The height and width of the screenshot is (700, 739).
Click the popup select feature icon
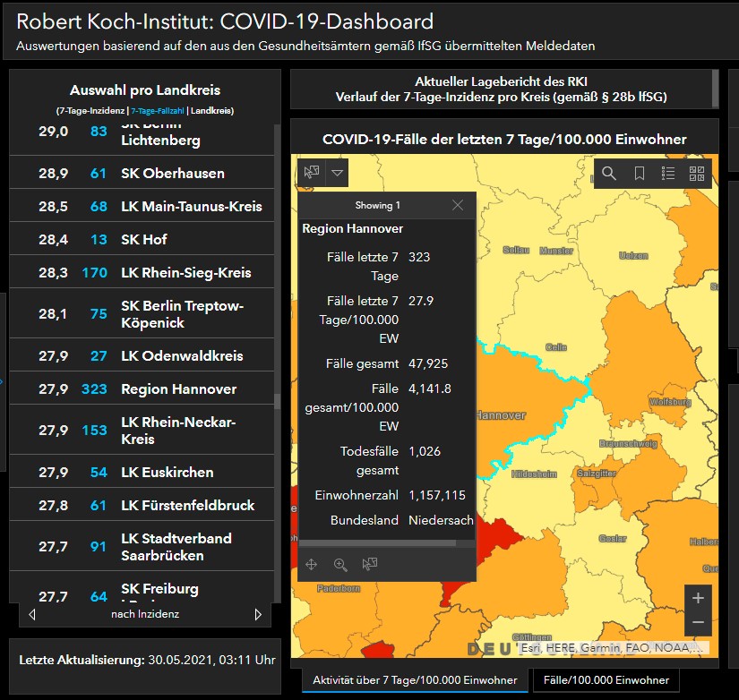tap(369, 564)
